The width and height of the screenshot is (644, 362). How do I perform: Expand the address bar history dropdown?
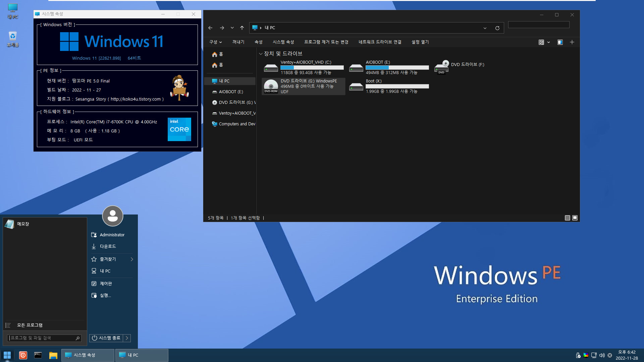(x=485, y=28)
